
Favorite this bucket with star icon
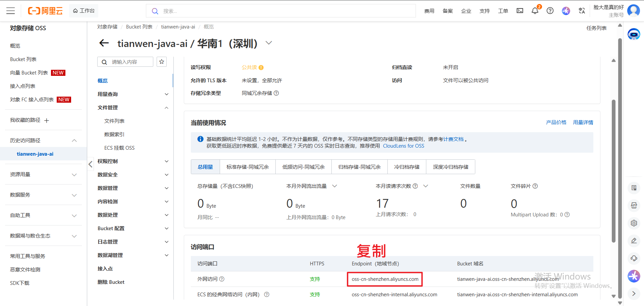click(x=162, y=62)
